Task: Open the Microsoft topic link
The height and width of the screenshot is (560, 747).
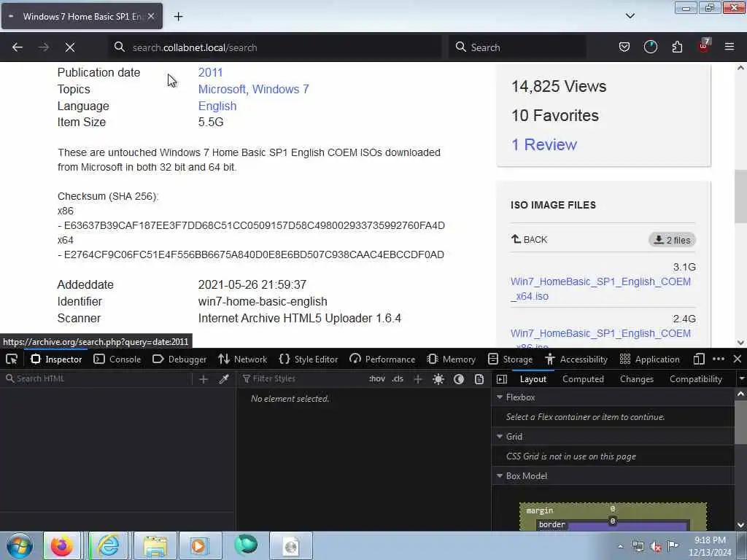Action: pyautogui.click(x=222, y=89)
